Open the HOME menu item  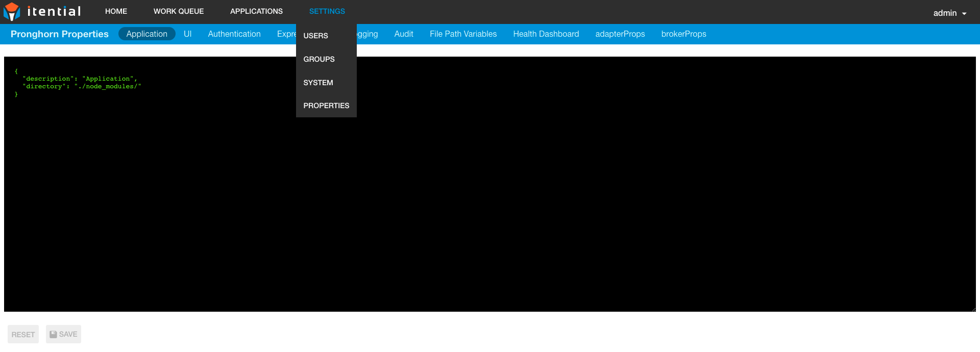coord(116,11)
